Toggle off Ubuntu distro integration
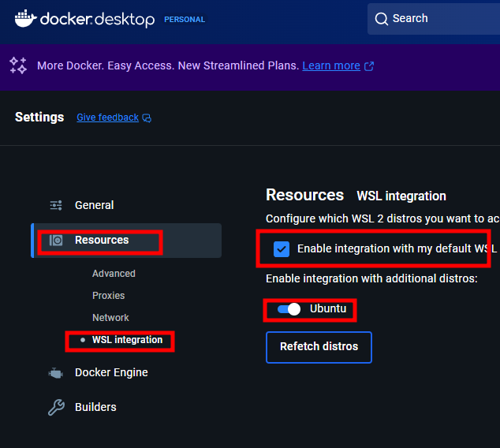Image resolution: width=500 pixels, height=448 pixels. point(289,309)
